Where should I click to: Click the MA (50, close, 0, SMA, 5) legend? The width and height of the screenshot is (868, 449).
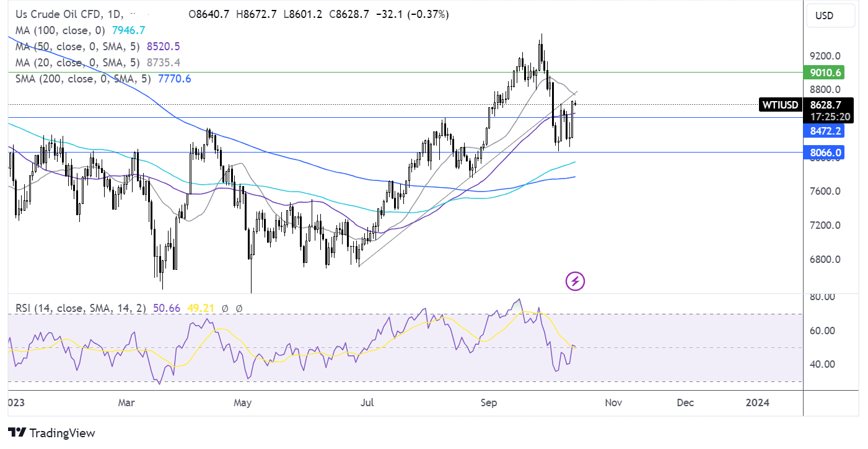77,47
